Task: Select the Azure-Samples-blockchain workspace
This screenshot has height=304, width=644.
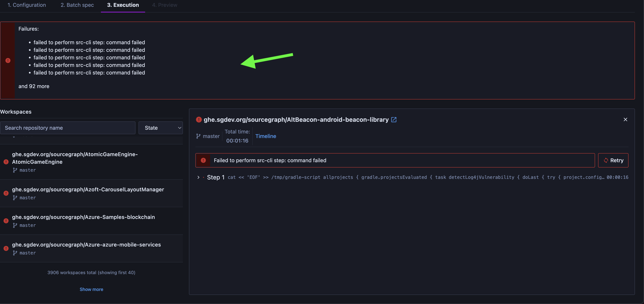Action: (91, 221)
